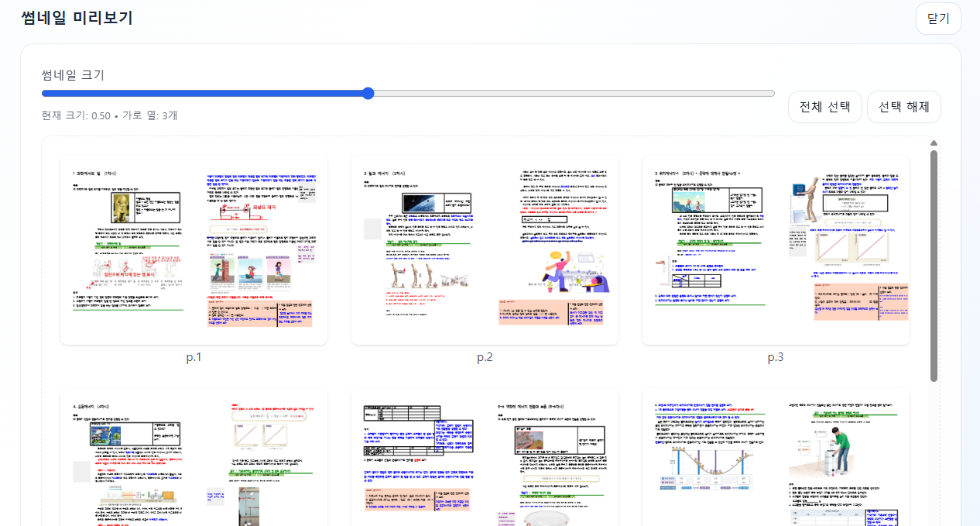This screenshot has width=980, height=526.
Task: Select the page 5 thumbnail with tables at top
Action: pos(485,457)
